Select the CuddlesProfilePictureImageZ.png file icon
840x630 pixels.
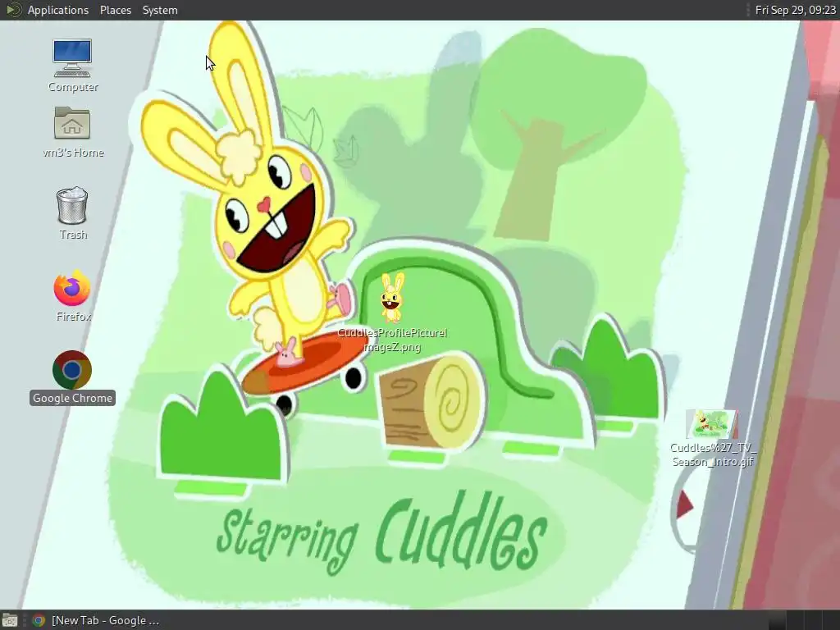pos(392,298)
